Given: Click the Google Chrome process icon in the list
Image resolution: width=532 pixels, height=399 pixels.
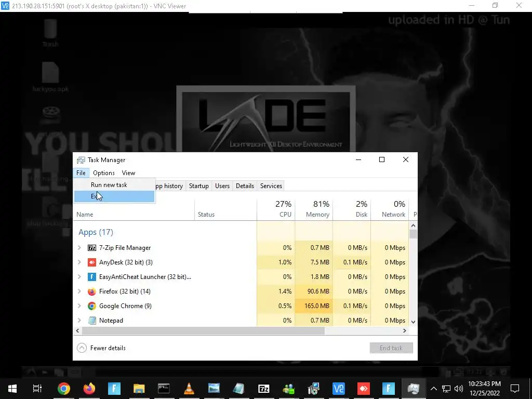Looking at the screenshot, I should pyautogui.click(x=92, y=306).
